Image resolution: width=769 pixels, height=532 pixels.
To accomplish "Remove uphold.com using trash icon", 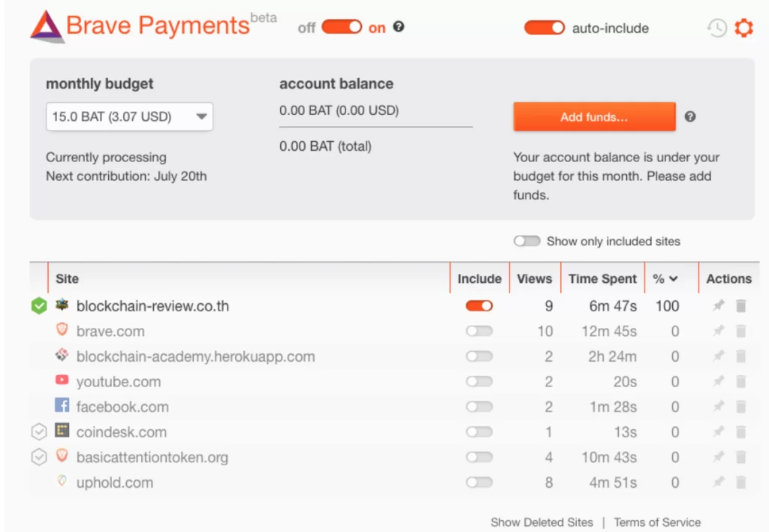I will coord(741,482).
